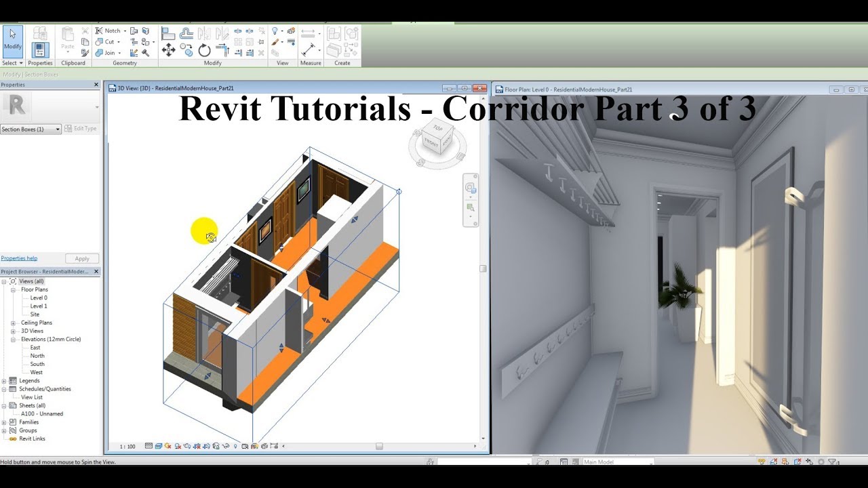Select the View List schedule
The width and height of the screenshot is (868, 488).
pyautogui.click(x=32, y=397)
